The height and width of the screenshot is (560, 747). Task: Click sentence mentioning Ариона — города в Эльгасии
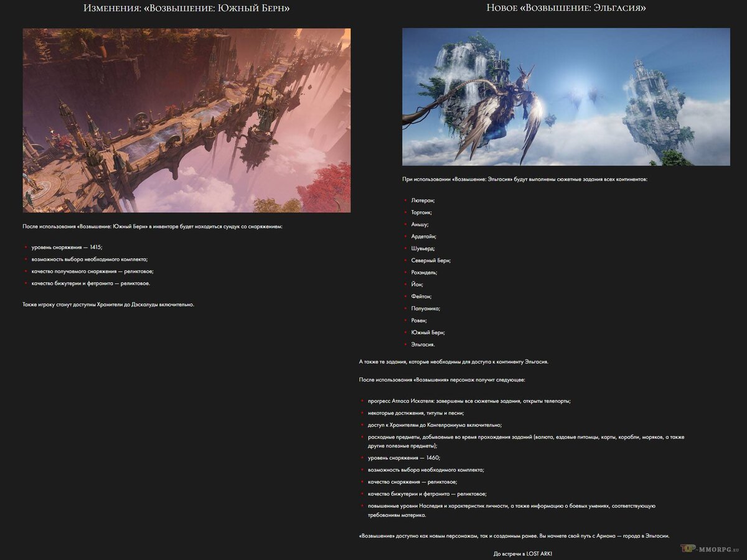point(514,536)
